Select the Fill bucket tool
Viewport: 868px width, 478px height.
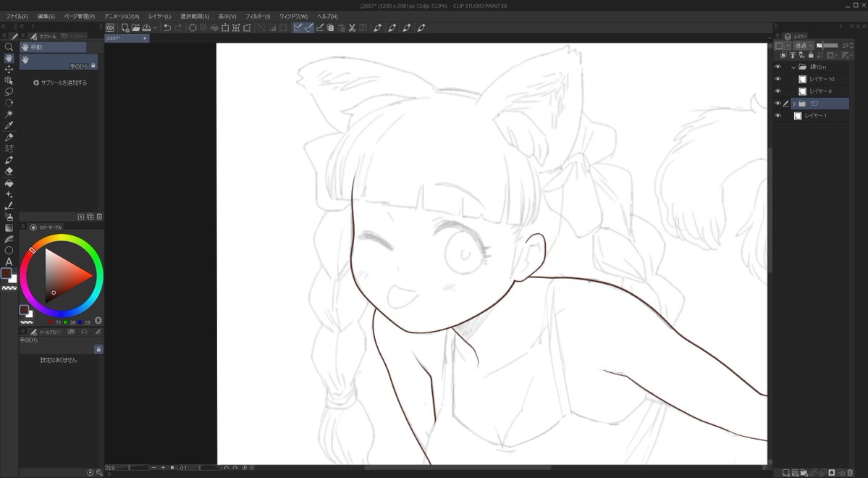click(x=9, y=183)
